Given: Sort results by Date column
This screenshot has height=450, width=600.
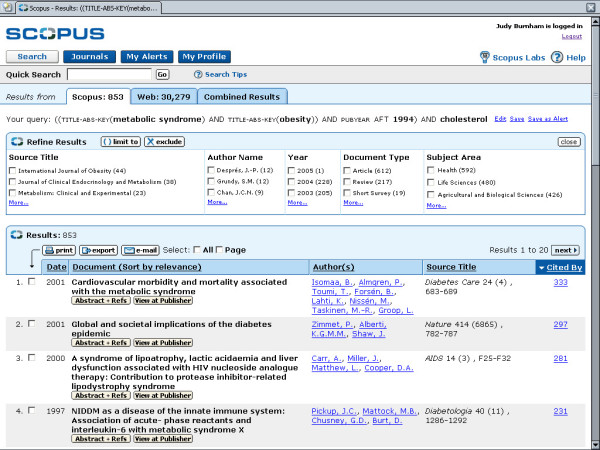Looking at the screenshot, I should (x=56, y=267).
